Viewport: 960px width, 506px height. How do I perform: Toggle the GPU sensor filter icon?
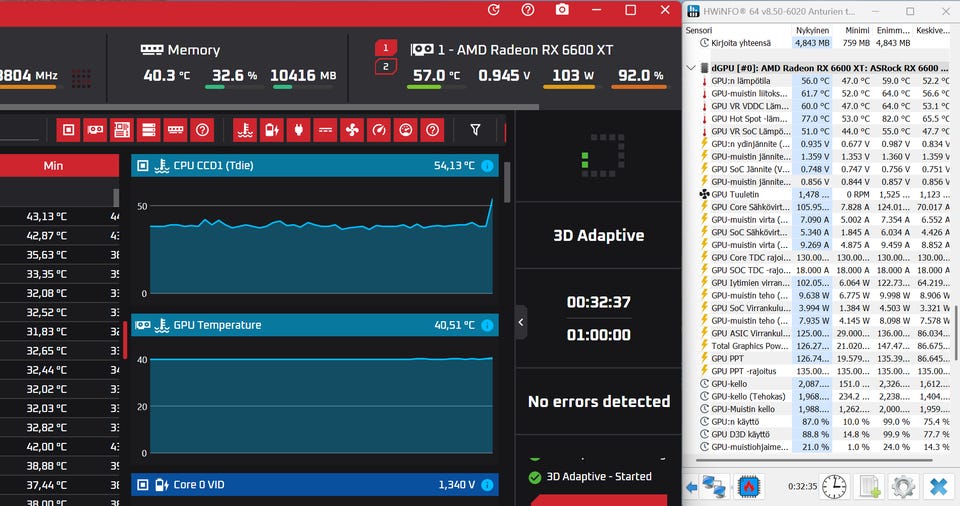tap(95, 130)
